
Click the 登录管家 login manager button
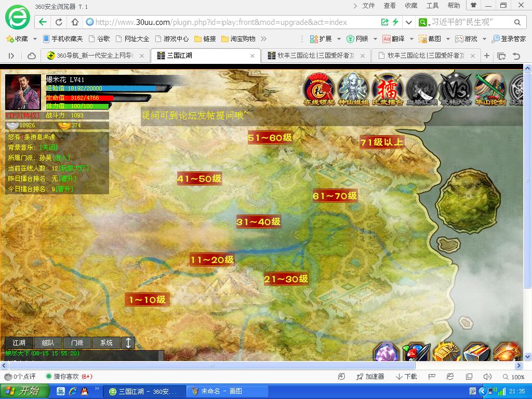tap(509, 38)
